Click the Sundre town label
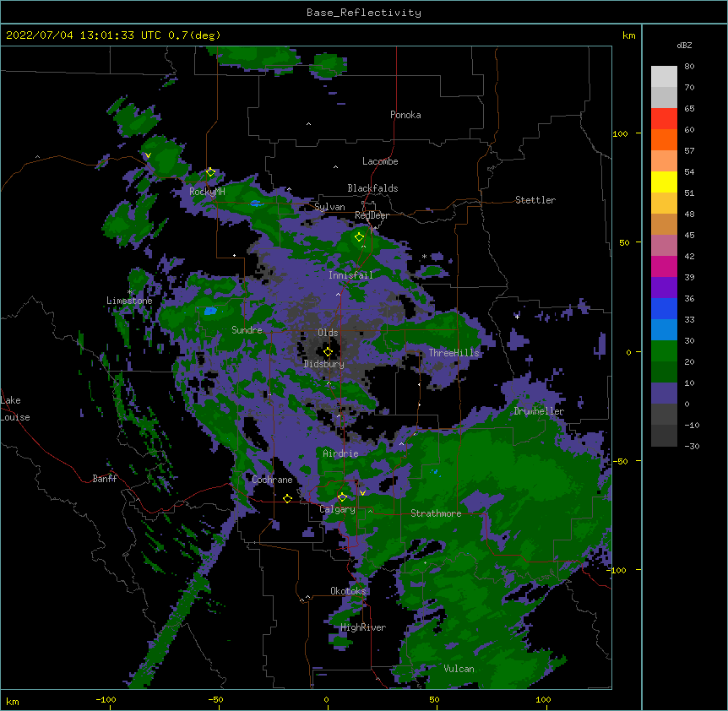The width and height of the screenshot is (728, 711). coord(247,330)
